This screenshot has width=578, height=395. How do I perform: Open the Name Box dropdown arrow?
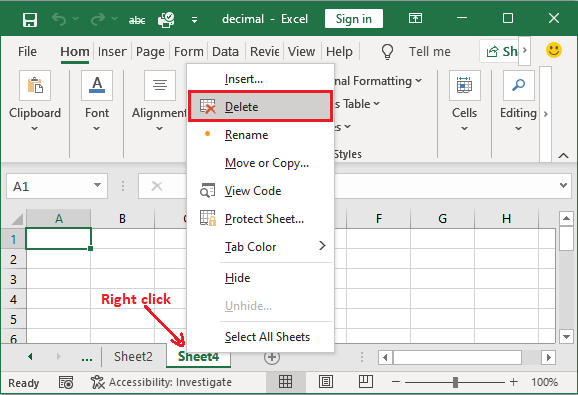pyautogui.click(x=97, y=185)
